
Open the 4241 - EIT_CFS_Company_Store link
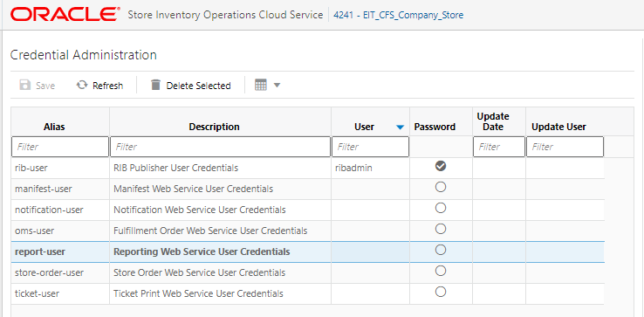point(399,15)
